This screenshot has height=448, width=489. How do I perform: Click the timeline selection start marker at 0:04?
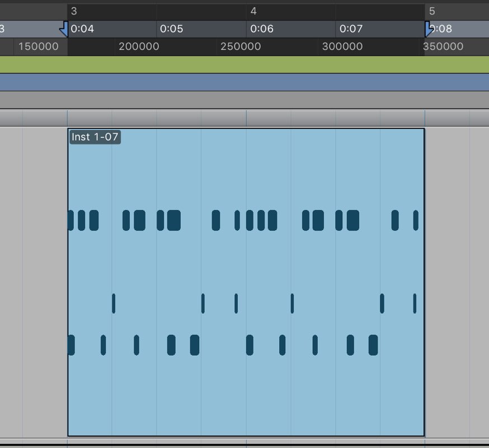[64, 29]
